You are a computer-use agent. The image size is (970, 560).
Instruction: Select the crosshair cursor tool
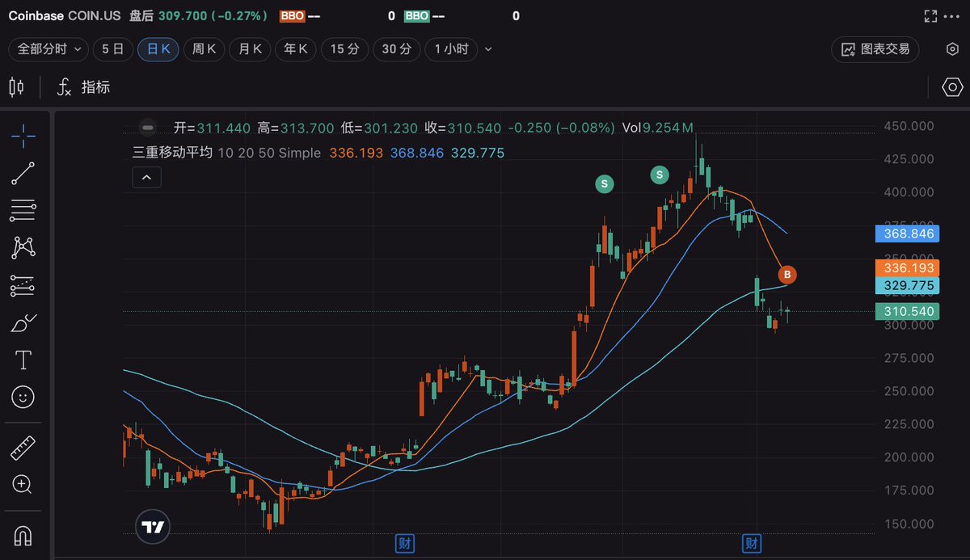click(23, 135)
